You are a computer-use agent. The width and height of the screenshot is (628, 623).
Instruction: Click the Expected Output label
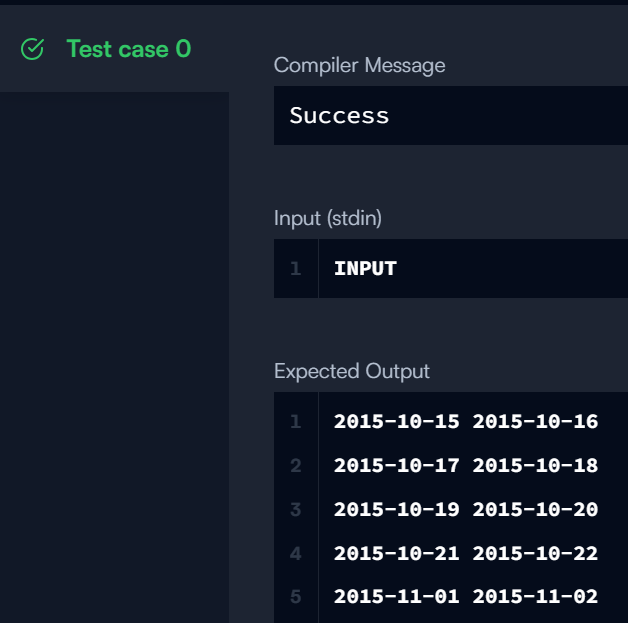(352, 371)
